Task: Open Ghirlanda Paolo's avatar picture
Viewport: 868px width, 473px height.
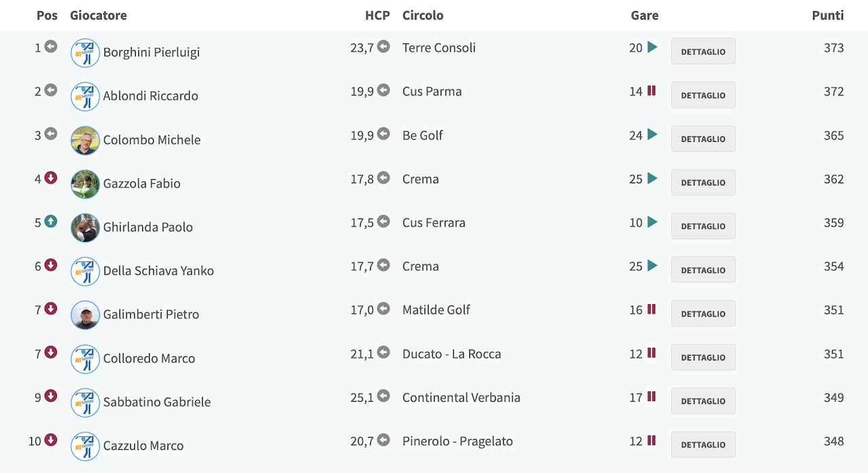Action: pyautogui.click(x=85, y=228)
